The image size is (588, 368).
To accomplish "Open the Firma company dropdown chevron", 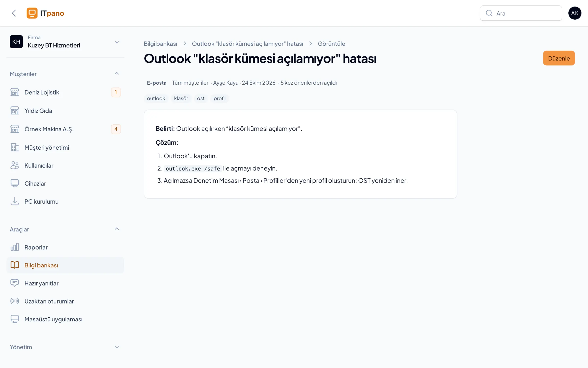I will pyautogui.click(x=117, y=42).
